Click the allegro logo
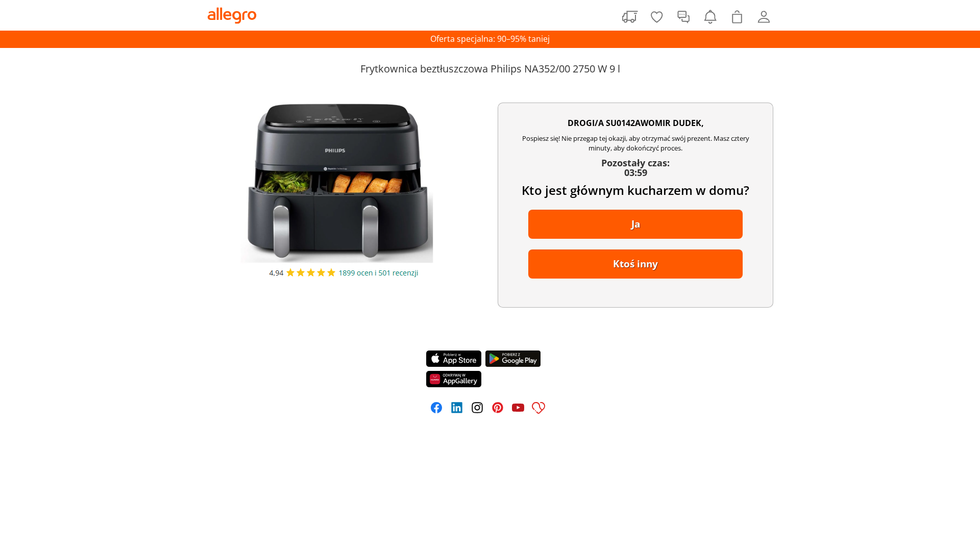 click(232, 15)
